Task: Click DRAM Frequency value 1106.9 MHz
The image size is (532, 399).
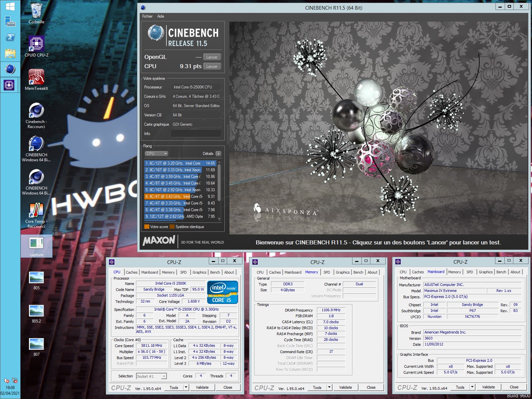Action: coord(331,310)
